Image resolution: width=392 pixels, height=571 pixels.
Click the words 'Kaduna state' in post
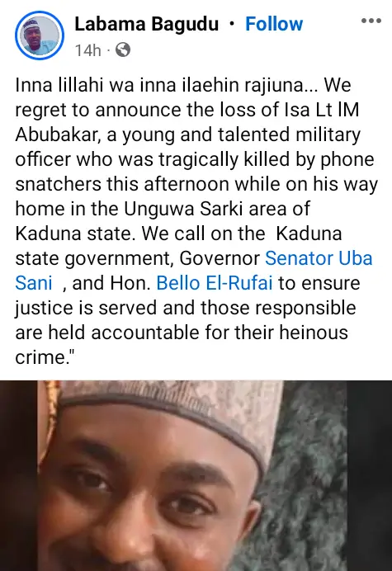(x=73, y=234)
